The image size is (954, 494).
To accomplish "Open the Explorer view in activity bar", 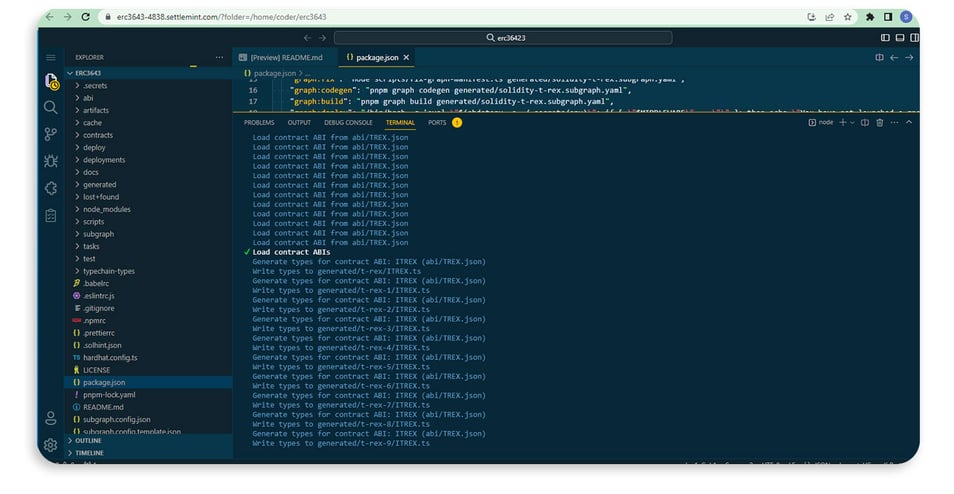I will [x=51, y=81].
